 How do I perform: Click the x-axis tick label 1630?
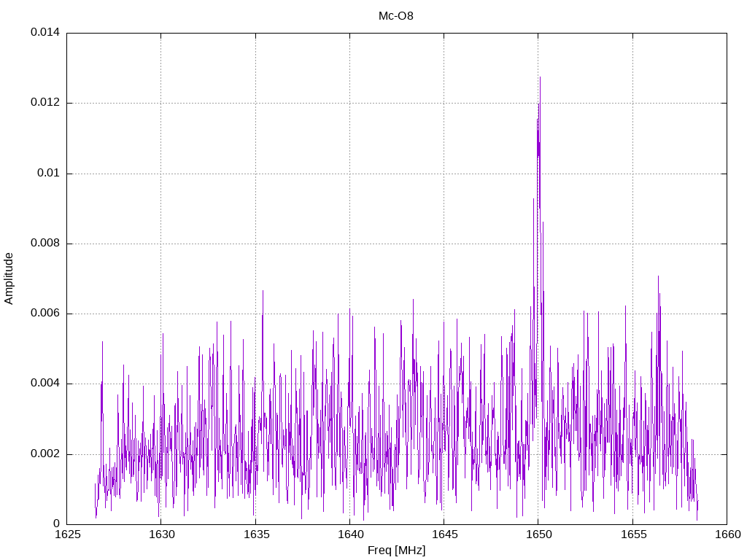(162, 534)
